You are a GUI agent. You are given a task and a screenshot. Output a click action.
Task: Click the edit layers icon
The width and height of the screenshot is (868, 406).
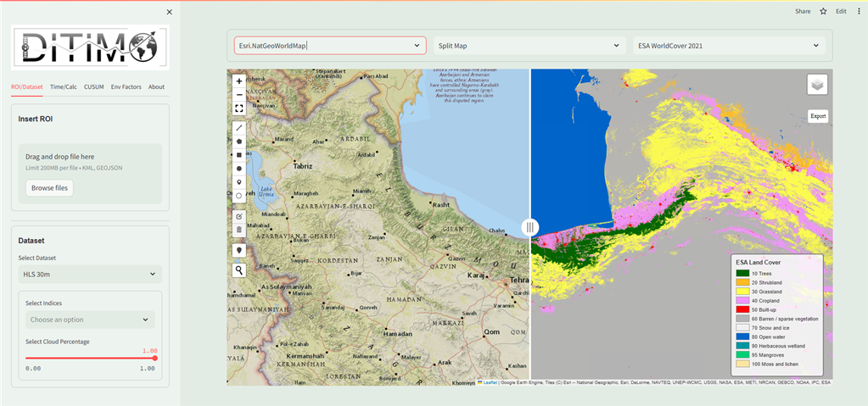pyautogui.click(x=239, y=216)
